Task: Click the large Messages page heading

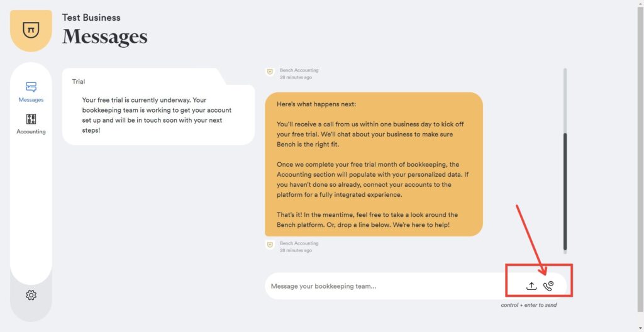Action: click(105, 36)
